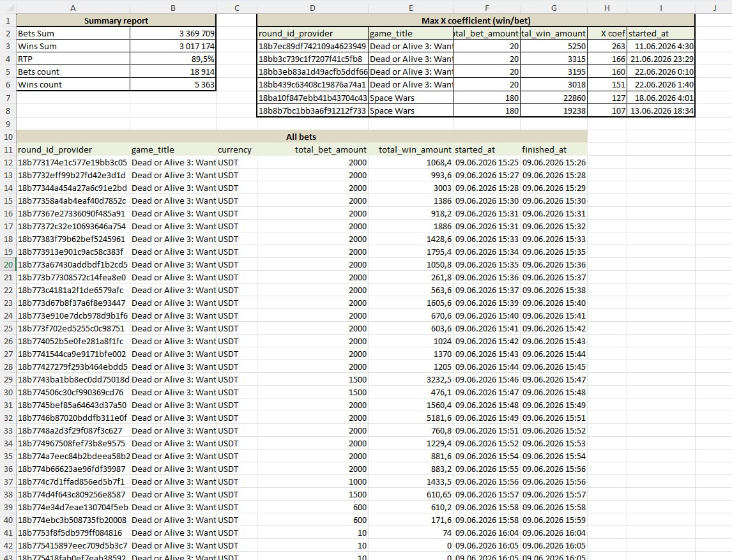Select Max X coefficient (win/bet) header
This screenshot has height=560, width=732.
[x=476, y=20]
